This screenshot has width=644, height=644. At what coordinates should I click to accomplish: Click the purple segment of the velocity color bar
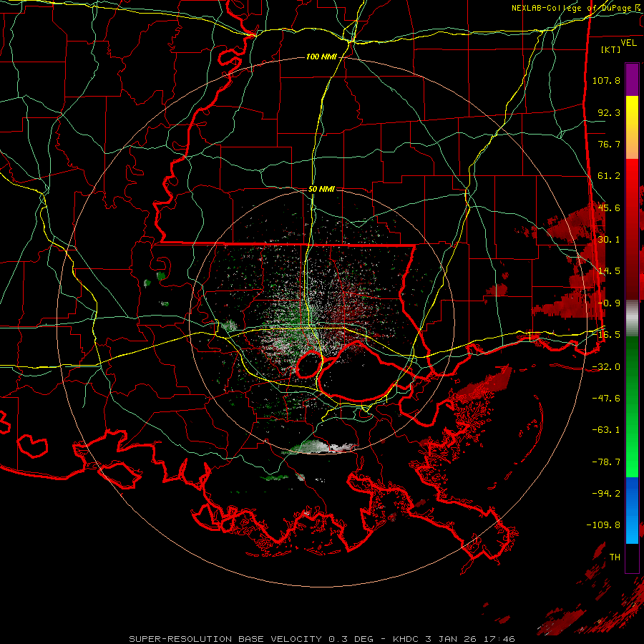tap(632, 79)
